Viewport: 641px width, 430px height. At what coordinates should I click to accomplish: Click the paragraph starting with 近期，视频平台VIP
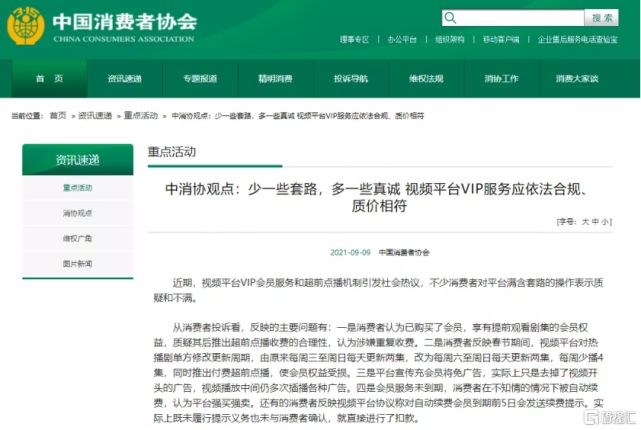379,290
